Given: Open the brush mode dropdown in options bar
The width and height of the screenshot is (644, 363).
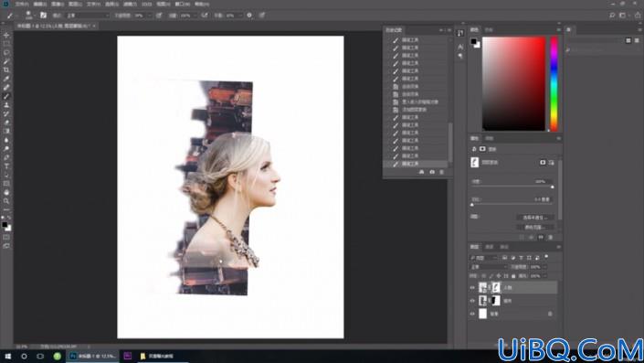Looking at the screenshot, I should (x=88, y=16).
